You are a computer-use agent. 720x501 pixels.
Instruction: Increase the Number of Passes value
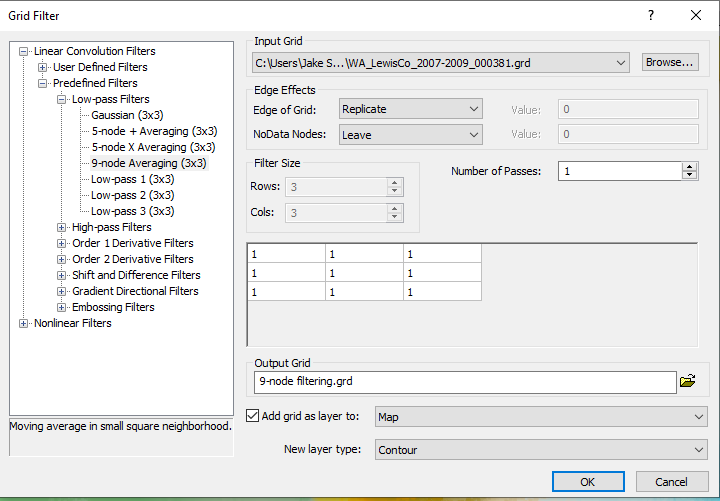coord(690,167)
